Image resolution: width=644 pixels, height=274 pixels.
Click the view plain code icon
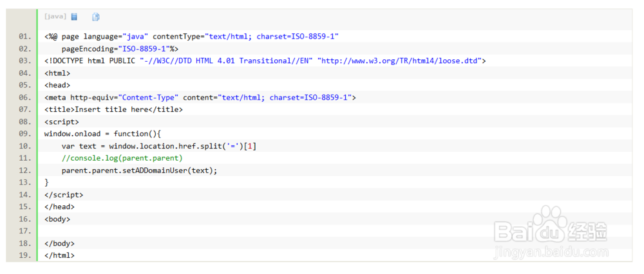(x=74, y=17)
